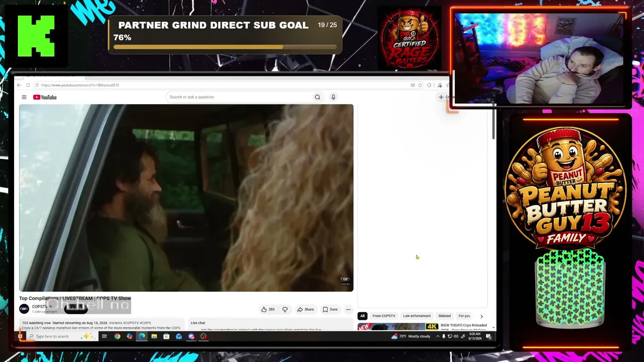Open Microsoft Store from the taskbar
The width and height of the screenshot is (644, 362).
167,336
